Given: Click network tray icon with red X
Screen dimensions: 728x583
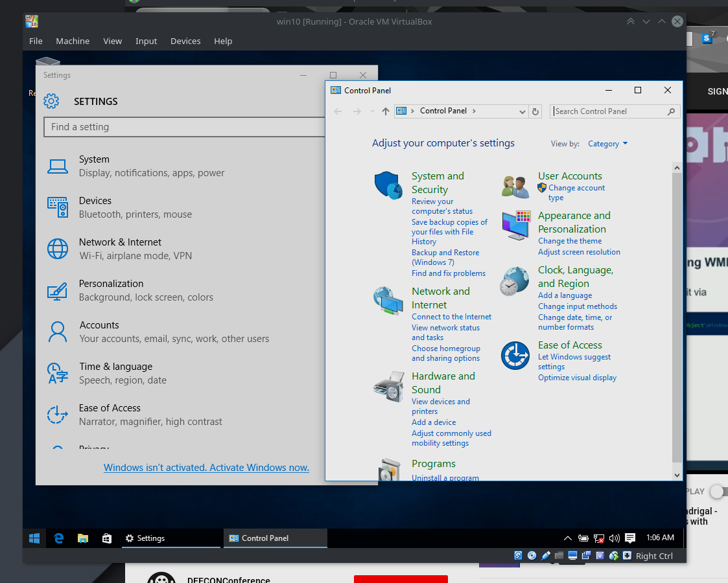Looking at the screenshot, I should coord(599,538).
